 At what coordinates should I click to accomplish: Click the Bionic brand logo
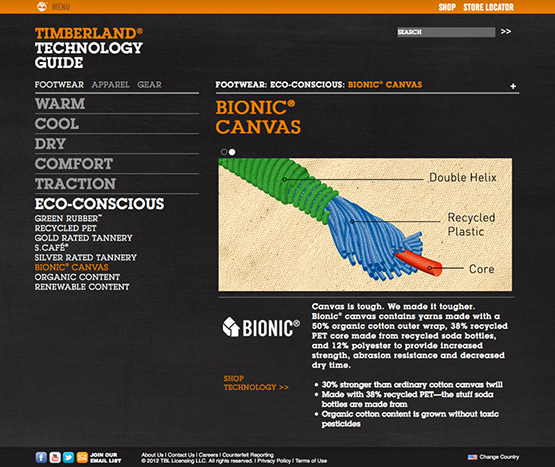click(261, 327)
